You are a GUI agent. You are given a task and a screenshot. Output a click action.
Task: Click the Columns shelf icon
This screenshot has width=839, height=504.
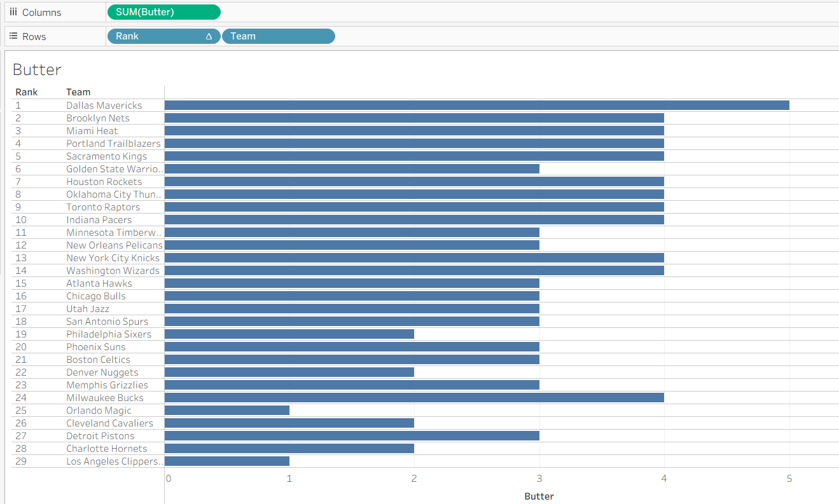pos(13,12)
